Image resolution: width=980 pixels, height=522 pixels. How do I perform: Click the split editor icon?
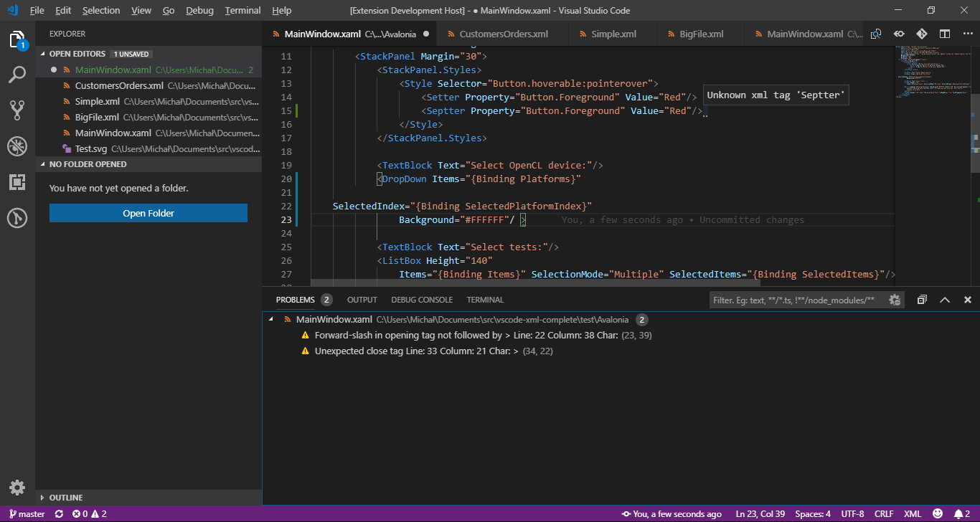pyautogui.click(x=945, y=34)
